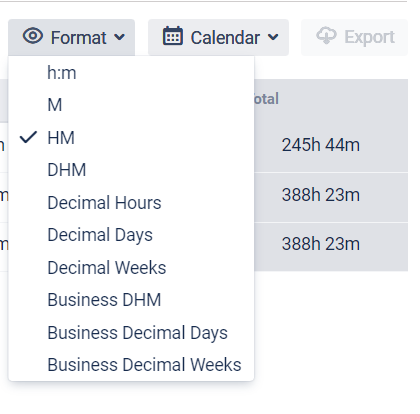420x414 pixels.
Task: Click the Total column header
Action: click(266, 99)
